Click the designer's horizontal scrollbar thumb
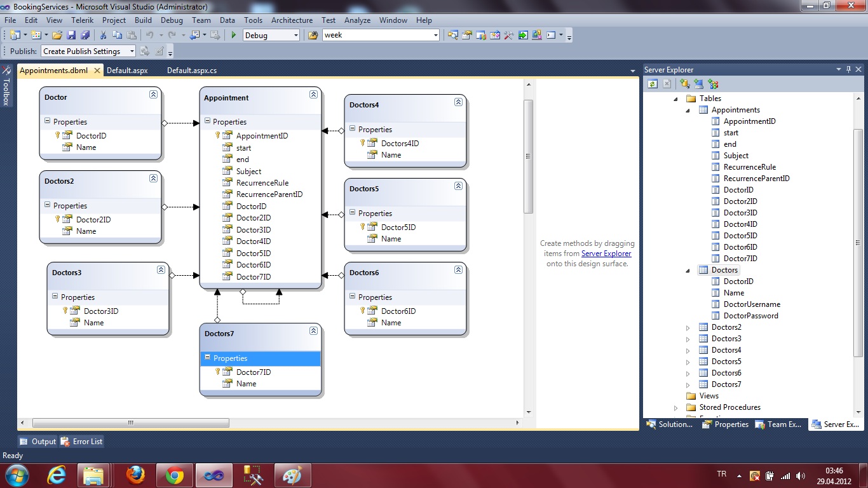The width and height of the screenshot is (868, 488). click(x=131, y=423)
